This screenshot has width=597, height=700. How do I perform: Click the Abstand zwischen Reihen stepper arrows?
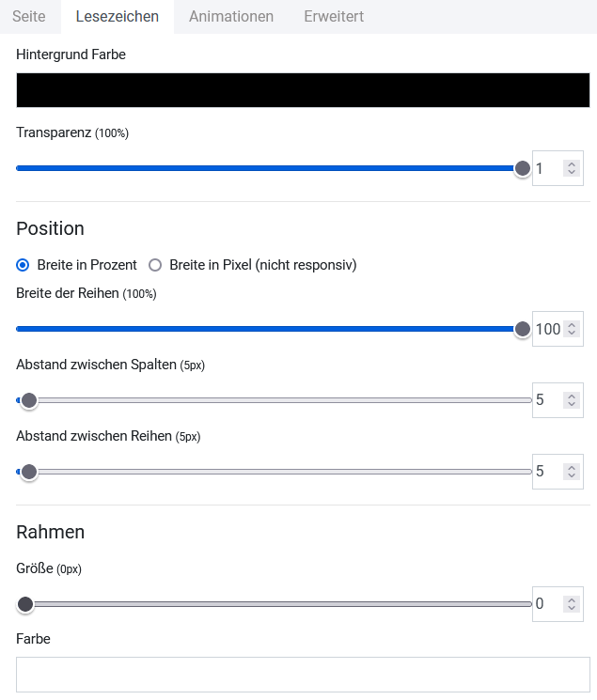(571, 472)
